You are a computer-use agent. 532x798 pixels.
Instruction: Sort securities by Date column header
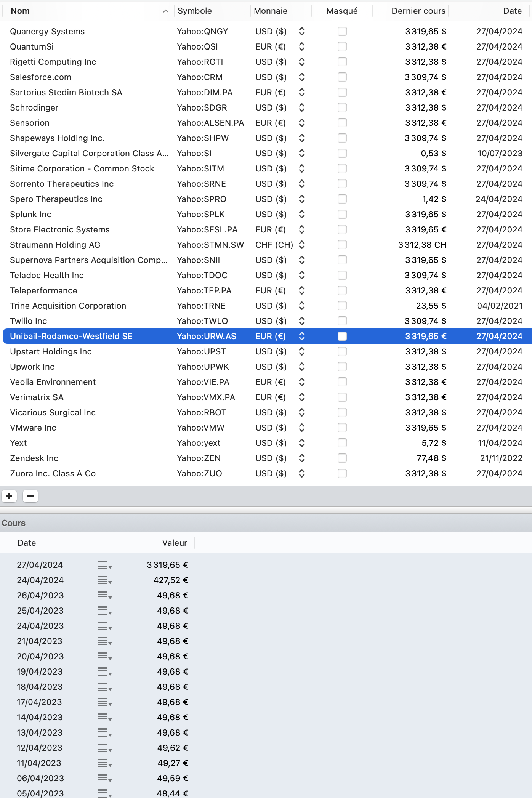(512, 11)
